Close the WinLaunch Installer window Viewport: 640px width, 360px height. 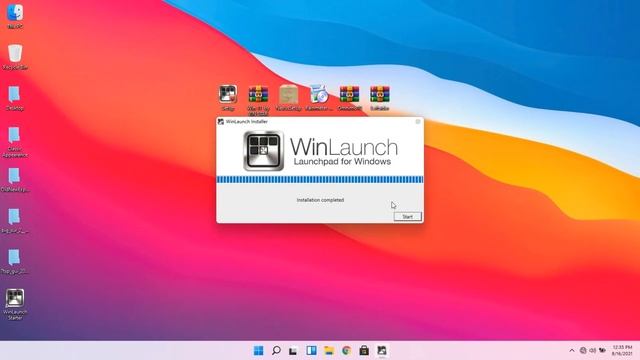click(418, 122)
